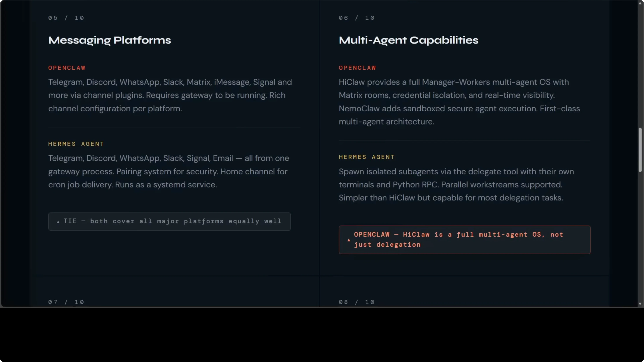Screen dimensions: 644x362
Task: Click HERMES AGENT label under Messaging Platforms
Action: coord(76,144)
